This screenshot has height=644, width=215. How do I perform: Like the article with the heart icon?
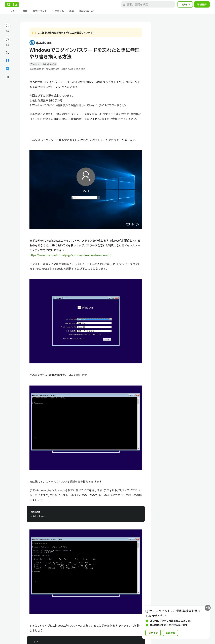(x=7, y=26)
